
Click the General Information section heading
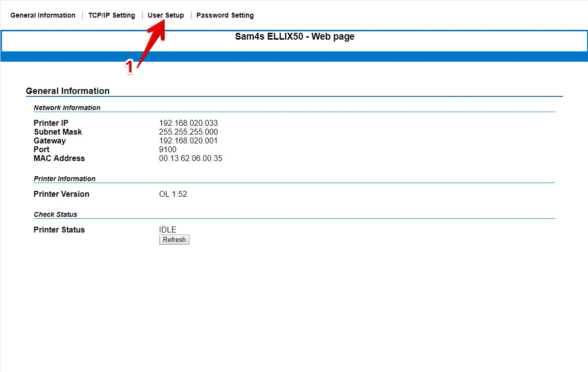68,91
